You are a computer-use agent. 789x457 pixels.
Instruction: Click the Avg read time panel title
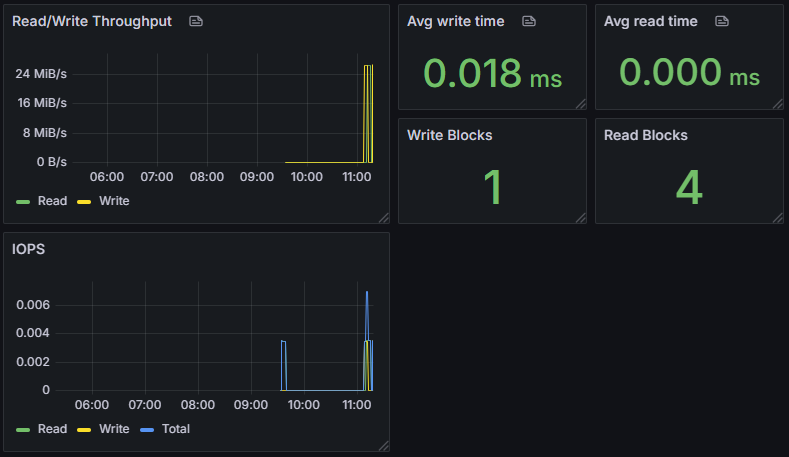click(x=650, y=21)
